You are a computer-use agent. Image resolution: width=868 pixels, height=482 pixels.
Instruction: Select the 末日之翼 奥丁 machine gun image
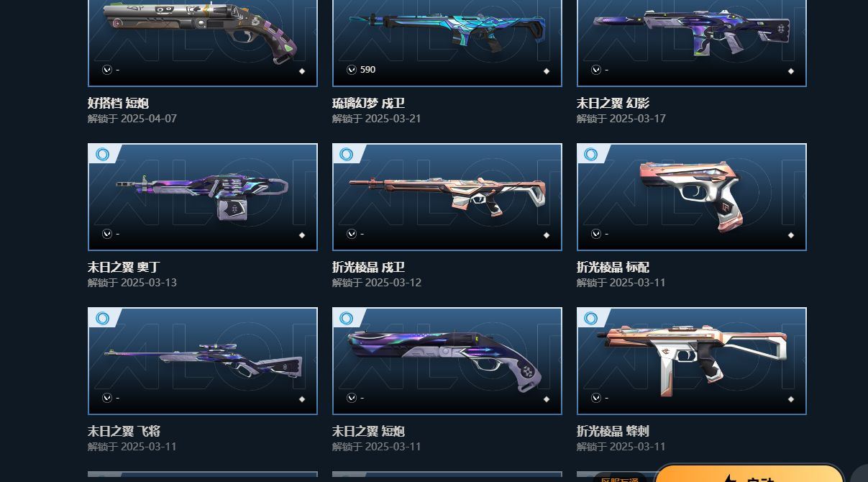coord(203,197)
